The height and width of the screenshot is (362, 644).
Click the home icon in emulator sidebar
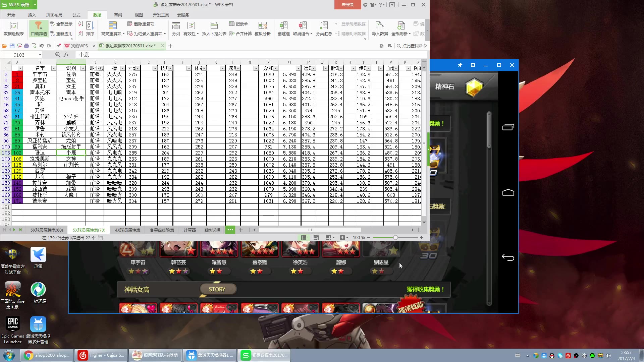click(x=508, y=192)
